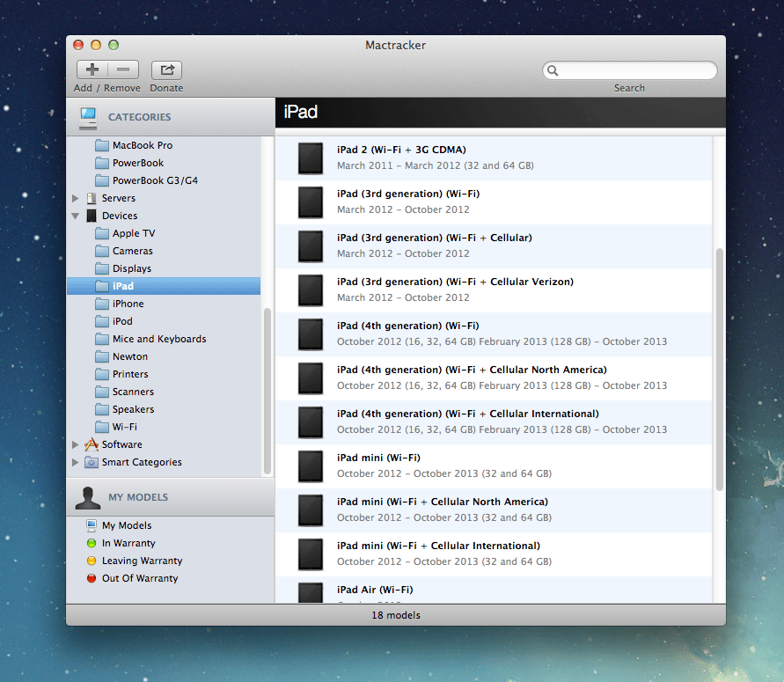
Task: Click the Search input field
Action: coord(630,70)
